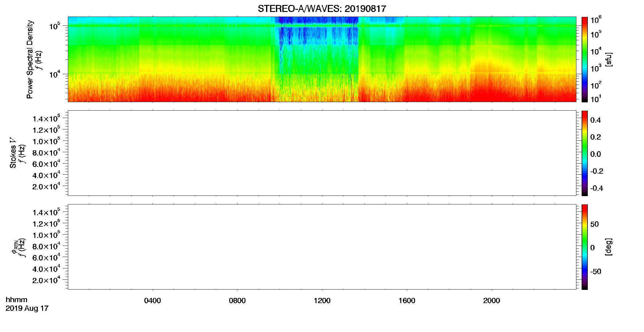This screenshot has width=644, height=332.
Task: Click the plot title "STEREO-A/WAVES: 20190817"
Action: coord(322,9)
